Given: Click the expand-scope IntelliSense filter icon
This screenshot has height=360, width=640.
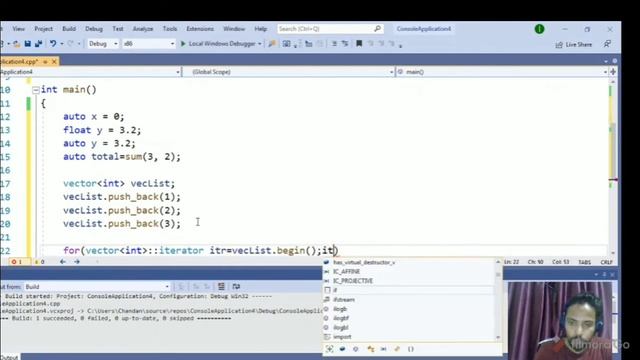Looking at the screenshot, I should tap(329, 349).
